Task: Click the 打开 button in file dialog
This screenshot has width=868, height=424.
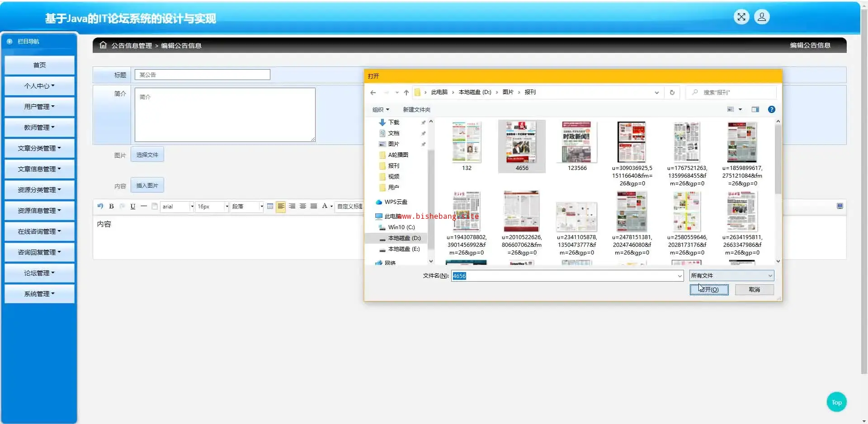Action: [709, 290]
